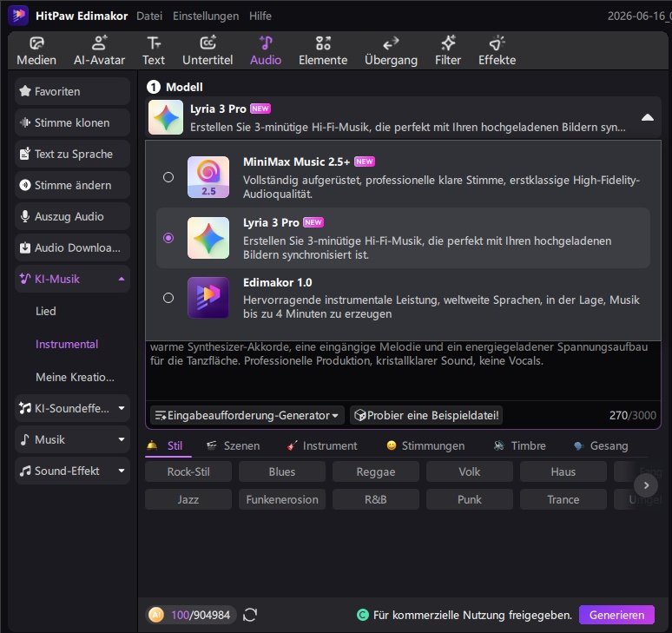Image resolution: width=672 pixels, height=633 pixels.
Task: Add the Funkenerosion style tag
Action: click(282, 500)
